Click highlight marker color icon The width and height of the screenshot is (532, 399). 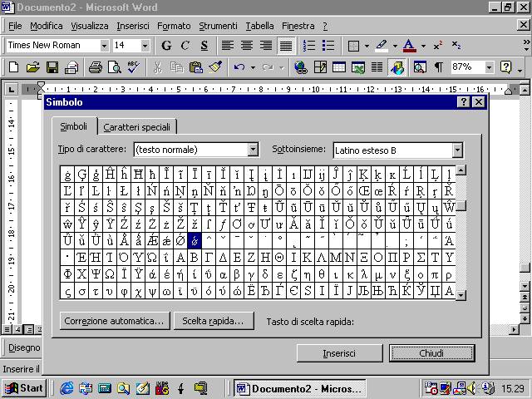pos(382,46)
